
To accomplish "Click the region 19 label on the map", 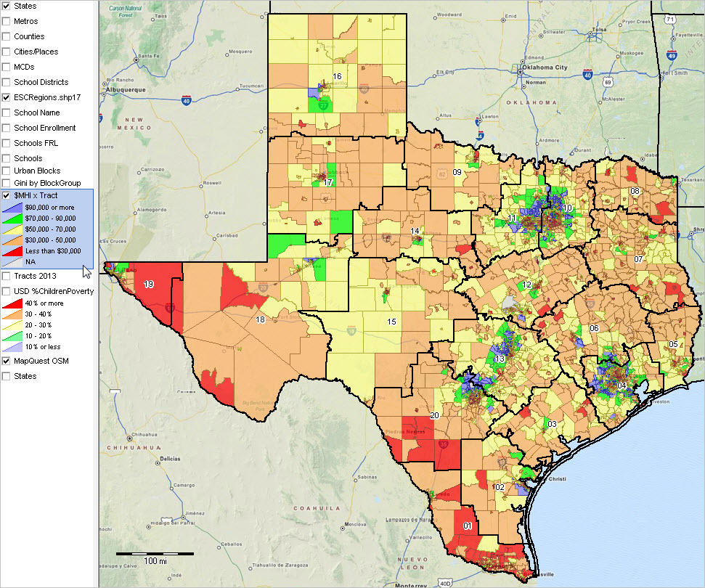I will [x=148, y=284].
